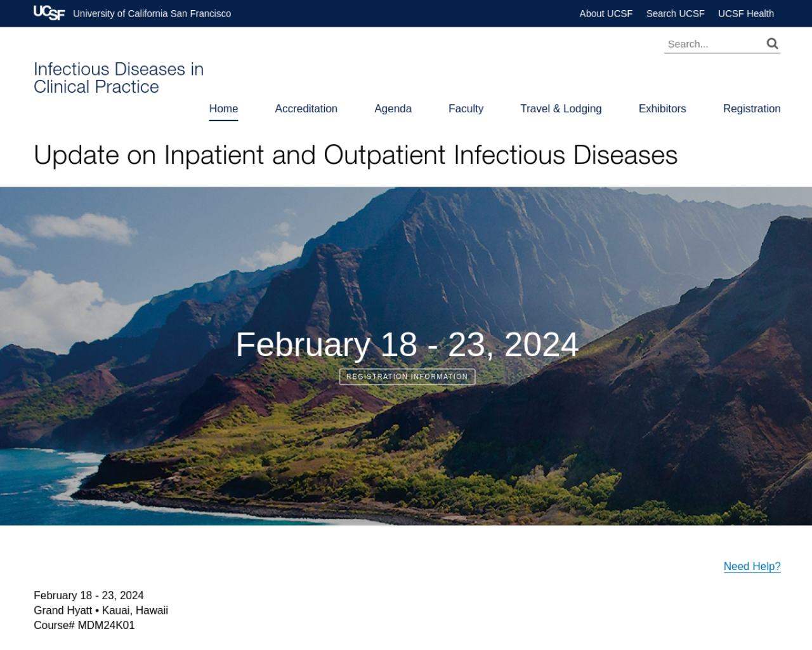Open the Accreditation menu item
The image size is (812, 650).
306,109
